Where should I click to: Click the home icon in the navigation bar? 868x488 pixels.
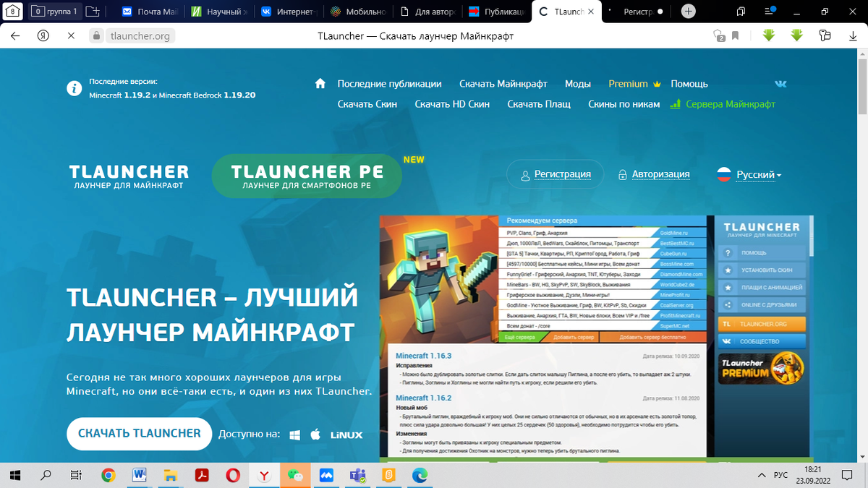point(320,83)
